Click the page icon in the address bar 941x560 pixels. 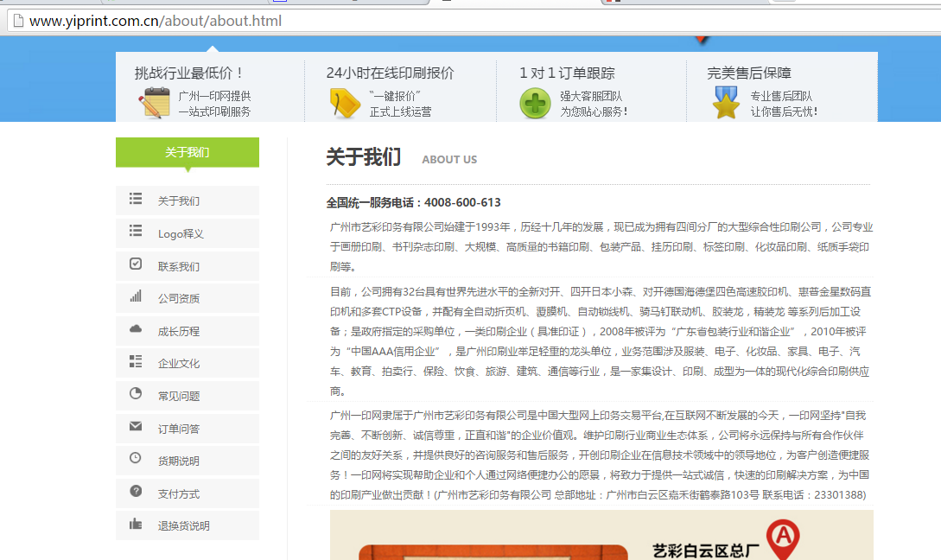19,21
